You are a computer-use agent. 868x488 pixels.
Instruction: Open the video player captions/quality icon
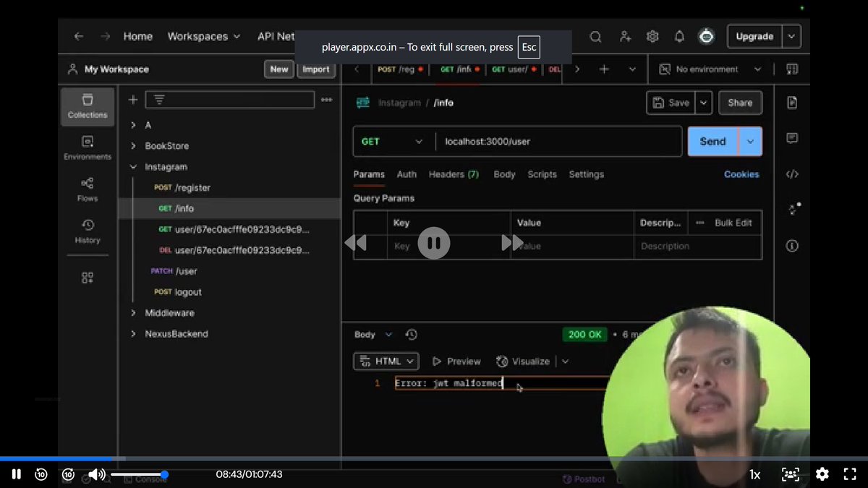point(791,474)
